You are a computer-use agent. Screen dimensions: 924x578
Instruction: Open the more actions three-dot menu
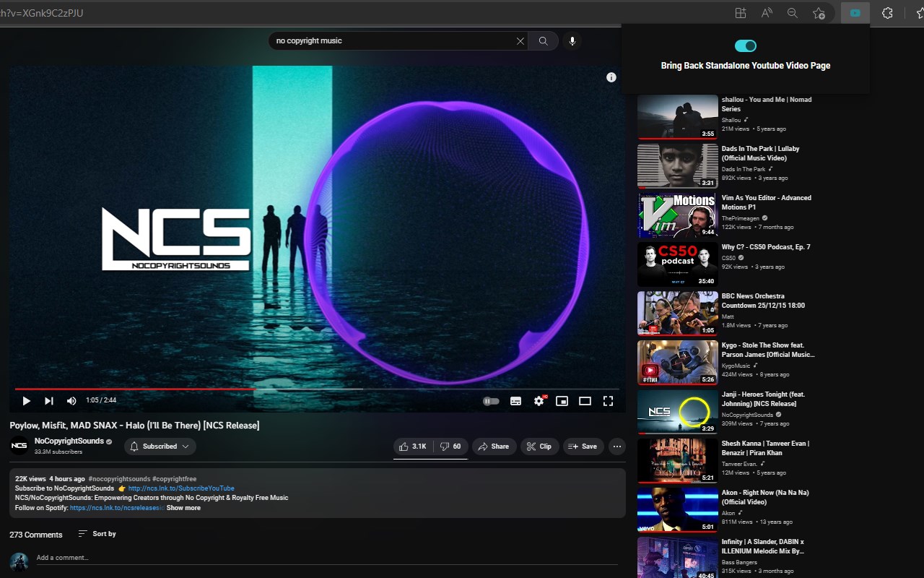(x=617, y=447)
